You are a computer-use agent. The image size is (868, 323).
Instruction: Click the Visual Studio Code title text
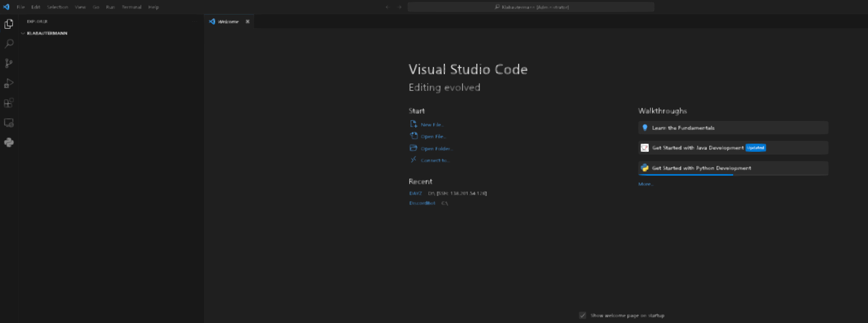pyautogui.click(x=468, y=69)
